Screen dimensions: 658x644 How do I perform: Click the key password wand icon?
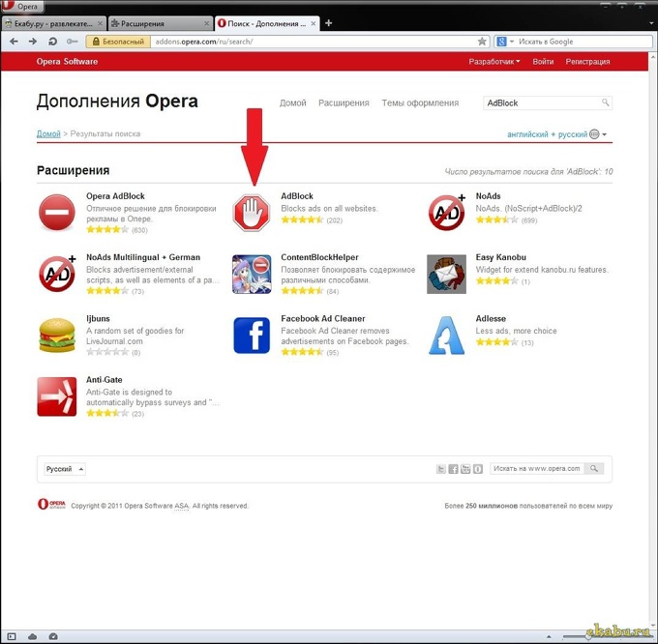(73, 42)
